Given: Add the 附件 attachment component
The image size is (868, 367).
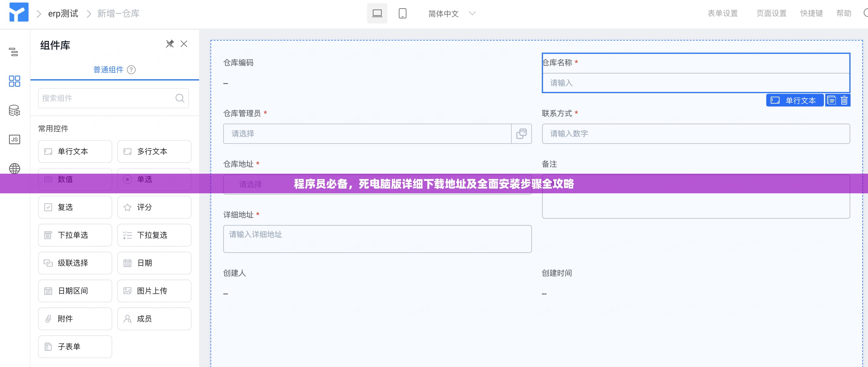Looking at the screenshot, I should point(75,319).
